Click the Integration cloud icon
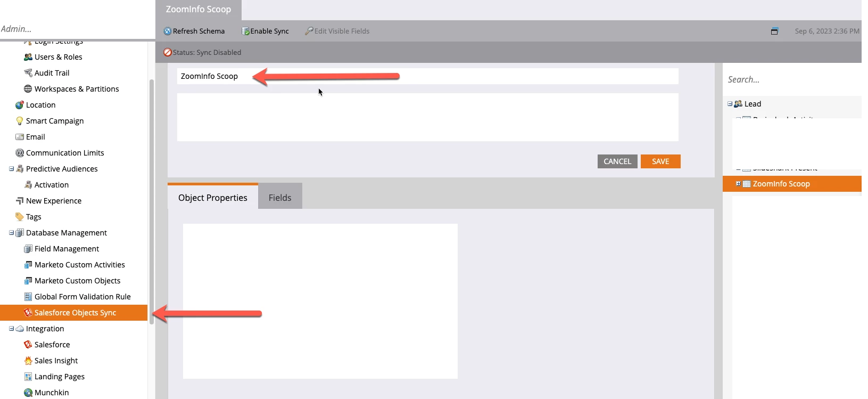868x399 pixels. pos(20,329)
